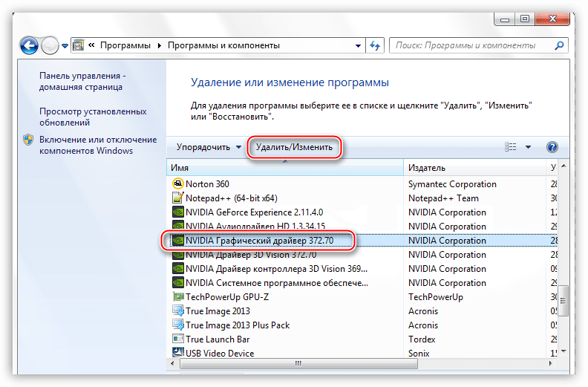Select Norton 360 in the program list
Screen dimensions: 588x387
207,184
